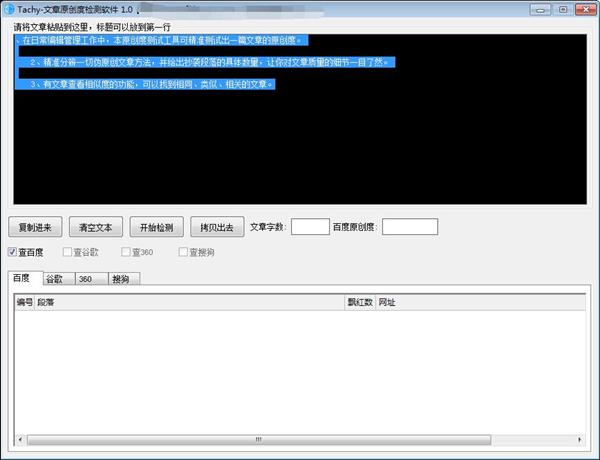This screenshot has width=600, height=460.
Task: Click the horizontal scrollbar right arrow
Action: [580, 440]
